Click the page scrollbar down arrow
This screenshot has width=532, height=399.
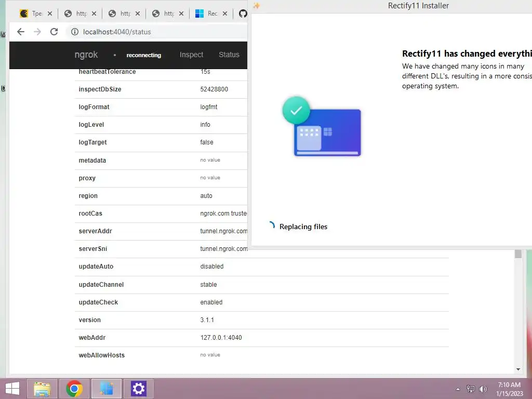(518, 369)
